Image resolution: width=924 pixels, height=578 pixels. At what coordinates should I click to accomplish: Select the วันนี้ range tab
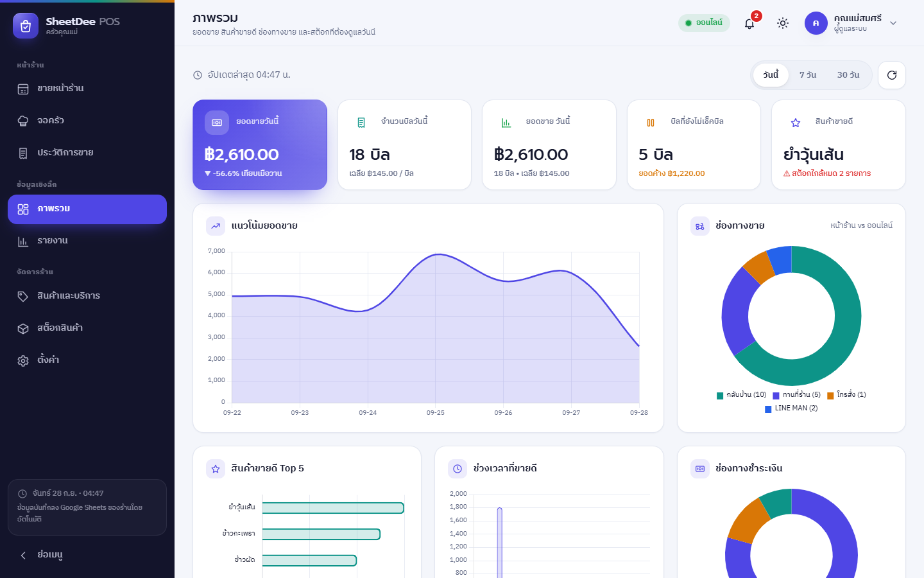771,75
